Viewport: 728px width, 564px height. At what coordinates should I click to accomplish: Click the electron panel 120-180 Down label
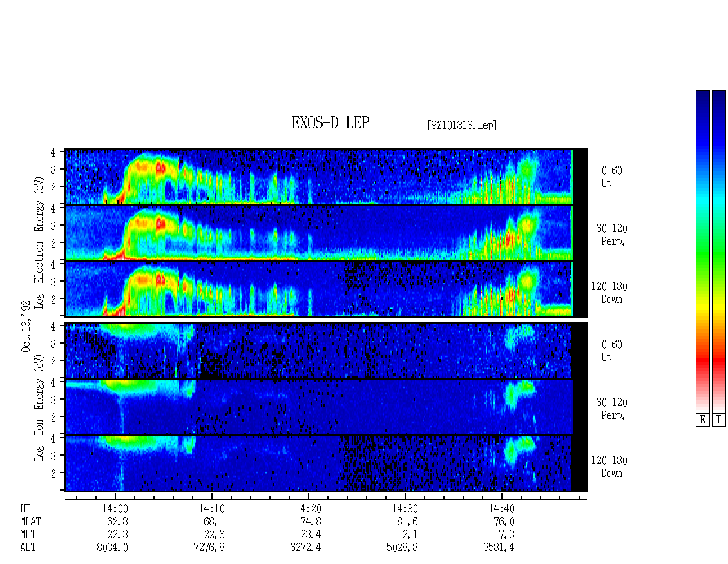(x=609, y=293)
